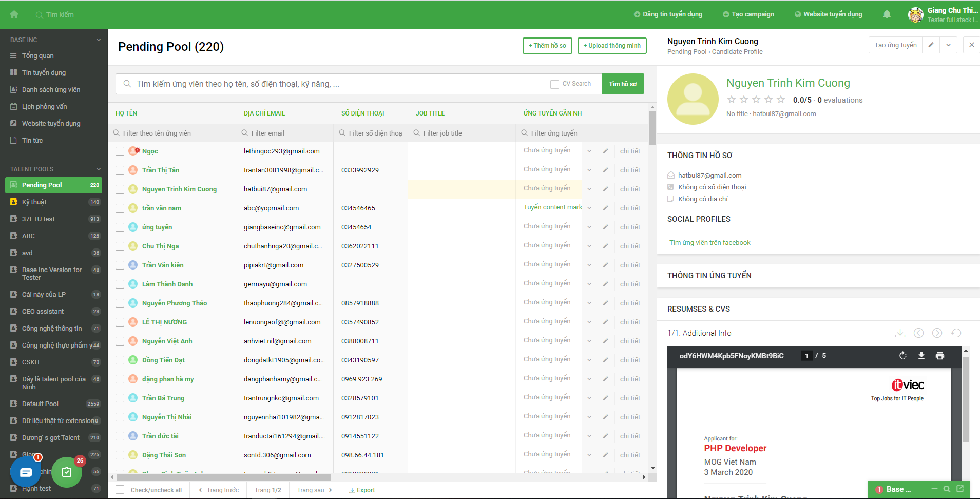Open trần văn nam row dropdown
This screenshot has height=499, width=980.
click(x=589, y=208)
